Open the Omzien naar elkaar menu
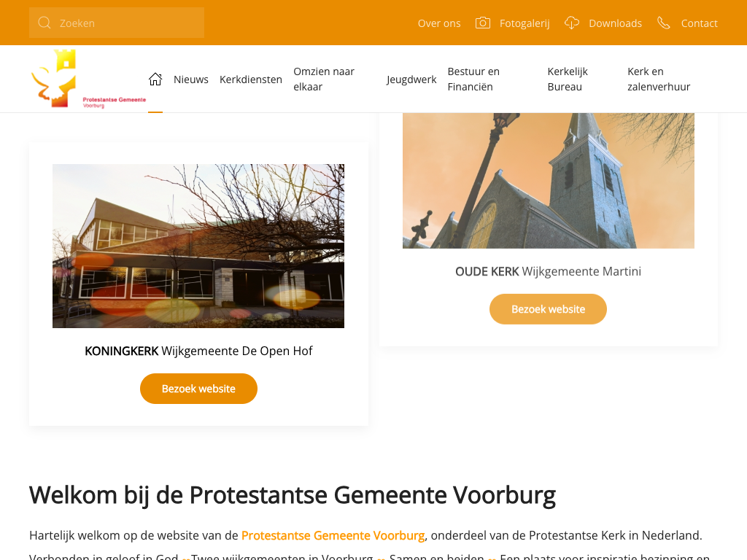 point(324,79)
